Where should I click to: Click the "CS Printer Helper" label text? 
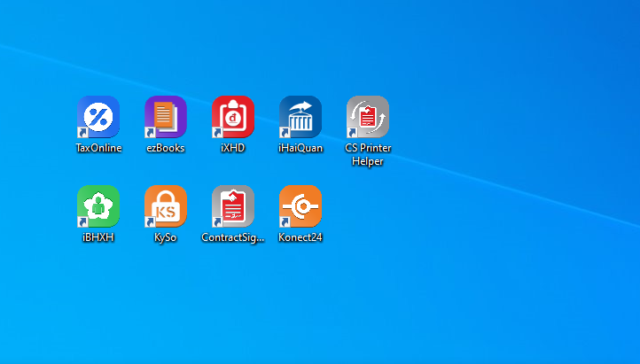[368, 154]
